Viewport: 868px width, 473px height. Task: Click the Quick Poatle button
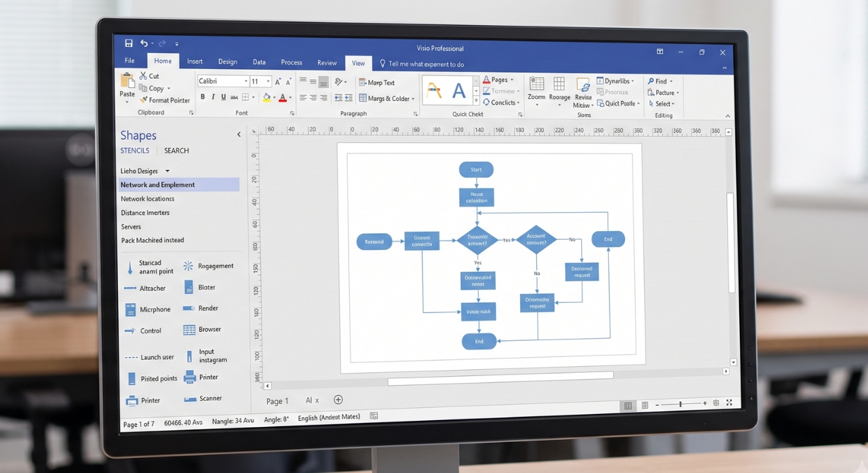click(x=618, y=104)
